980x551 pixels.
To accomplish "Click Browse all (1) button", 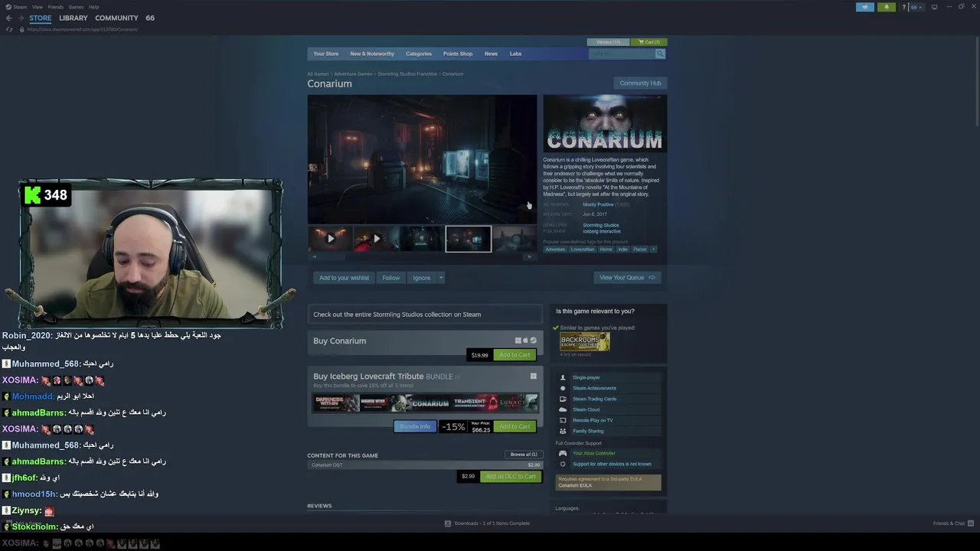I will click(524, 455).
